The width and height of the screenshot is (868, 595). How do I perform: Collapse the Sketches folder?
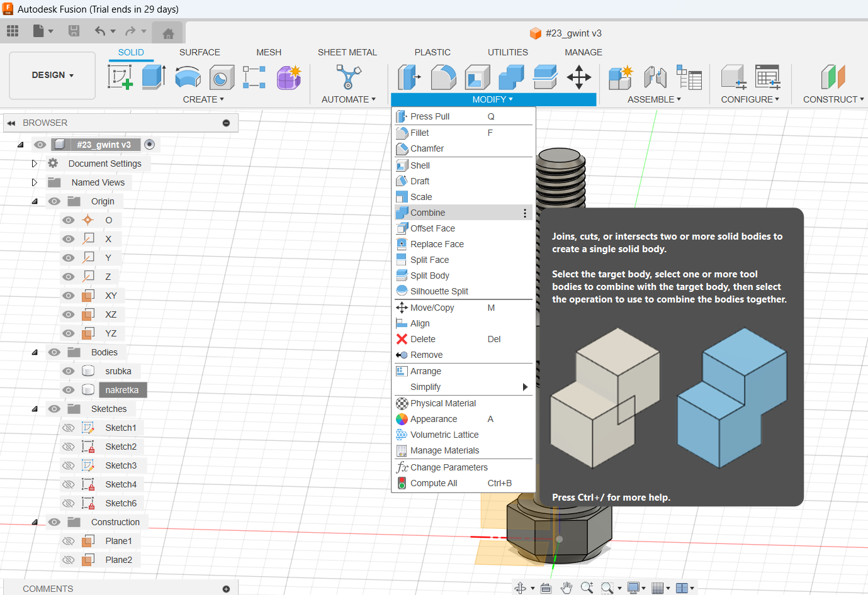35,409
